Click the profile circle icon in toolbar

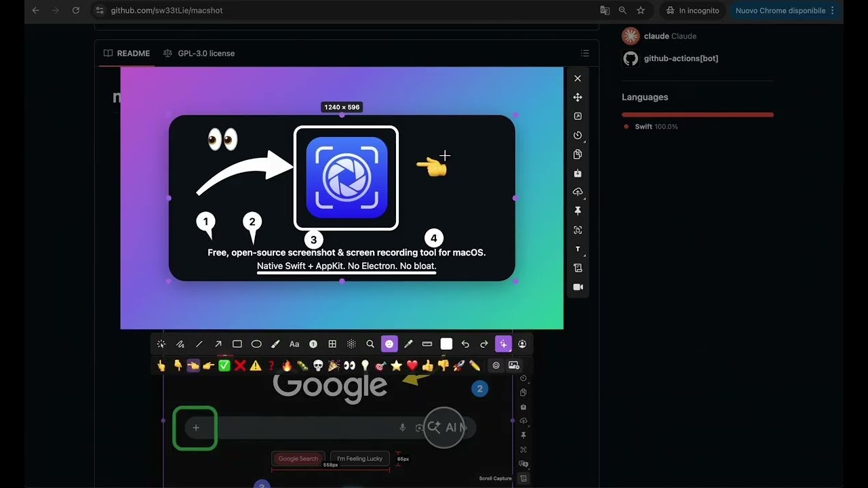pos(522,344)
